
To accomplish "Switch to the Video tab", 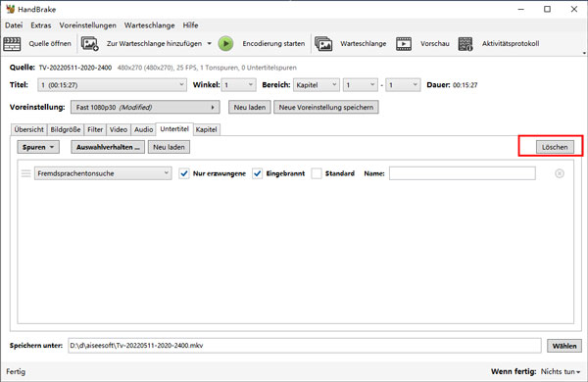I will pos(119,129).
